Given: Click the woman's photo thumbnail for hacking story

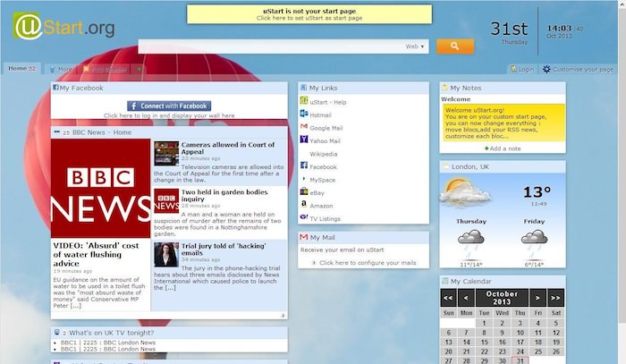Looking at the screenshot, I should coord(166,255).
